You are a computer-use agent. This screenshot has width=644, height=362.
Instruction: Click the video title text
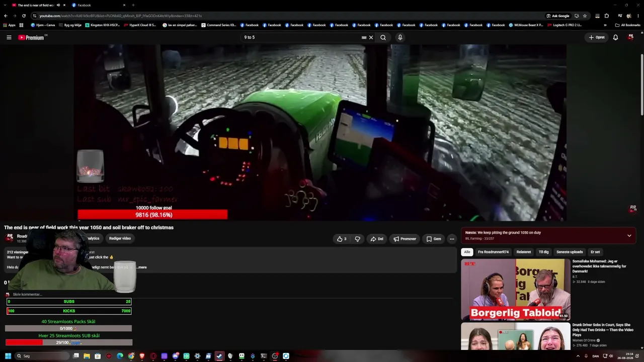click(89, 228)
